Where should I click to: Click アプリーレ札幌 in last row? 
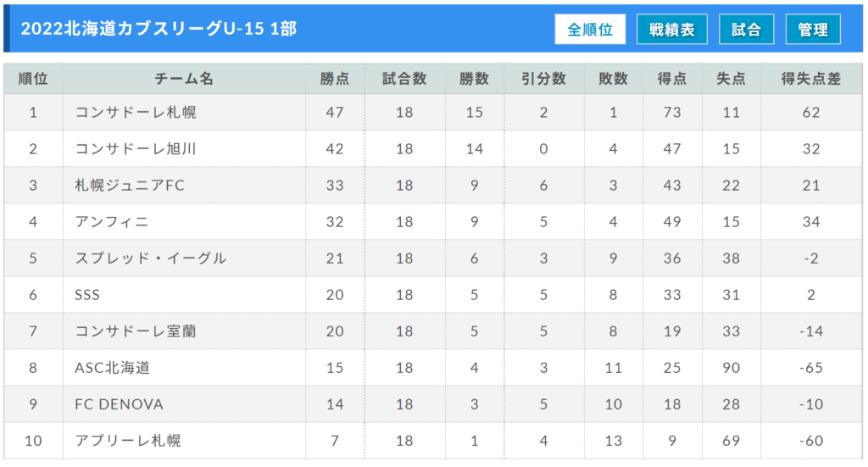tap(128, 441)
